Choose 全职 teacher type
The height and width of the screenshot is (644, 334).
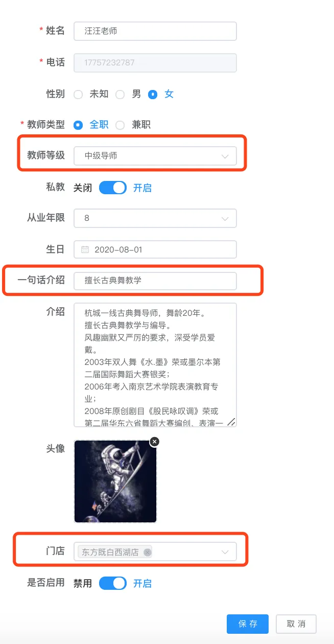pos(78,125)
